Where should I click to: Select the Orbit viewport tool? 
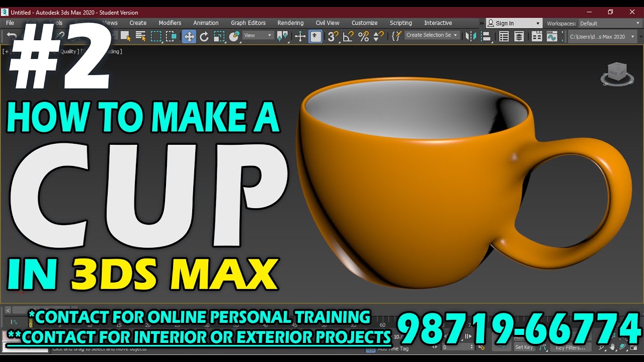(x=623, y=346)
